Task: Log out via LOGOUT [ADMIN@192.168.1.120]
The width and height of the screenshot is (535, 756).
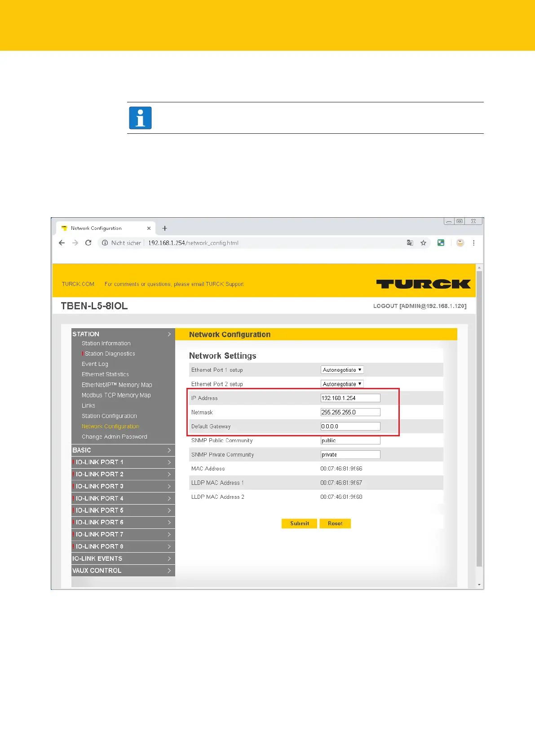Action: (x=420, y=306)
